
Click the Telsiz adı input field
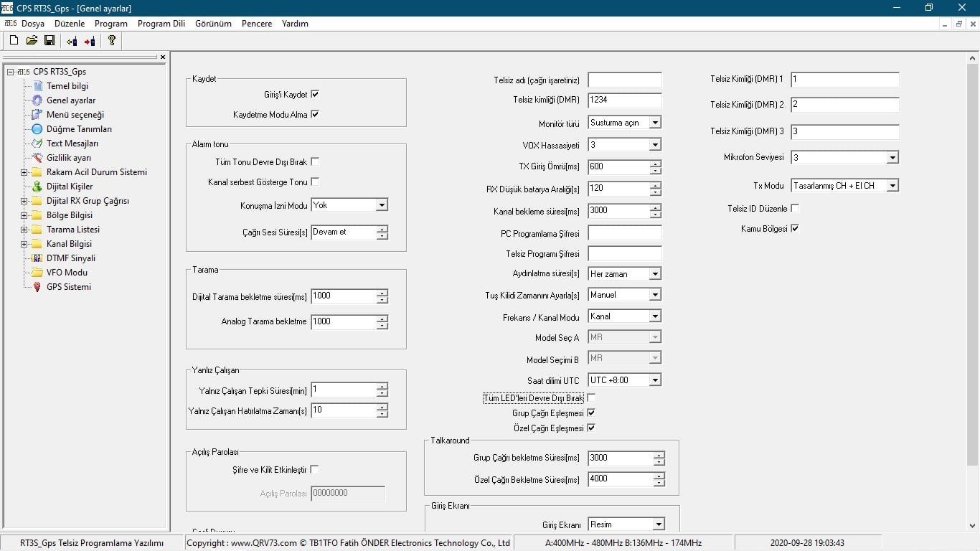click(624, 80)
